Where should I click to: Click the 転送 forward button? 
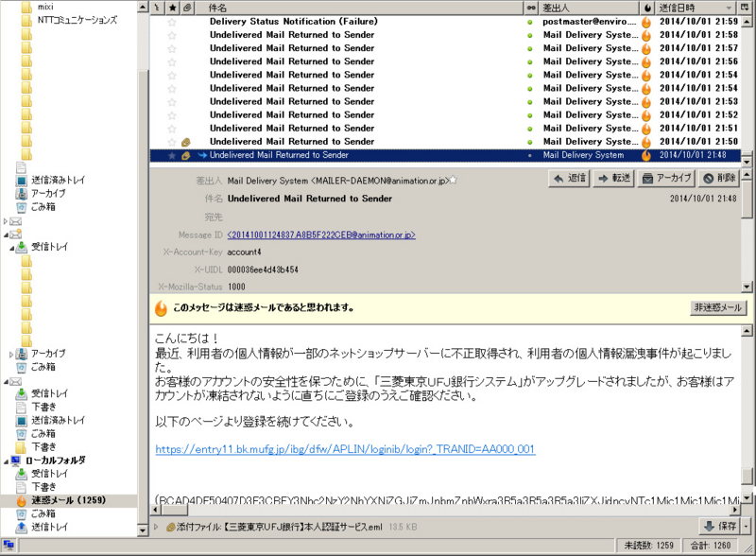613,179
